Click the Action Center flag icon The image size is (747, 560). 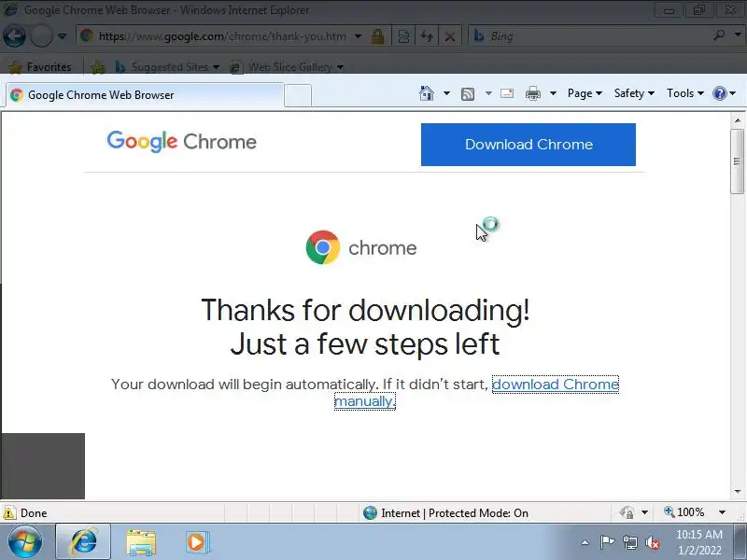(x=607, y=542)
